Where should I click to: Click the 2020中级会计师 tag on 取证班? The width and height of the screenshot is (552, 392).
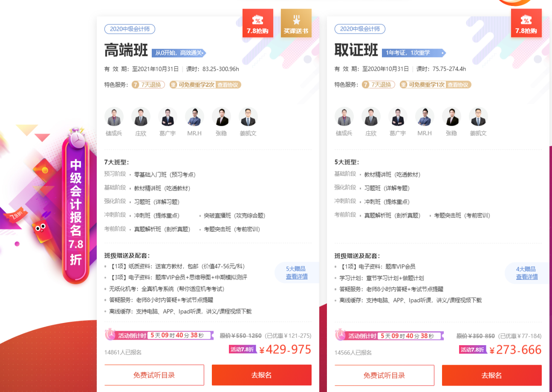(x=360, y=29)
